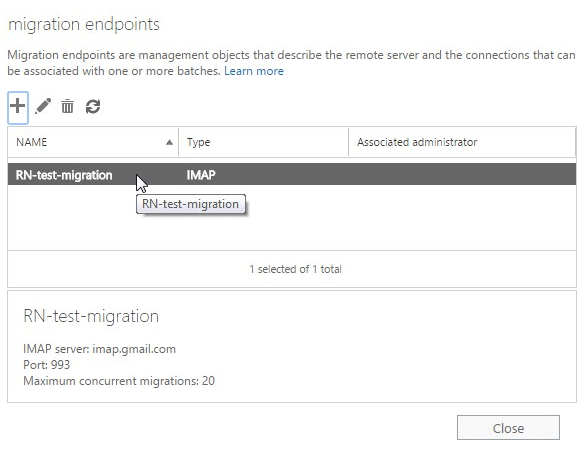Click the Port 993 detail line
Viewport: 584px width, 450px height.
[x=47, y=365]
